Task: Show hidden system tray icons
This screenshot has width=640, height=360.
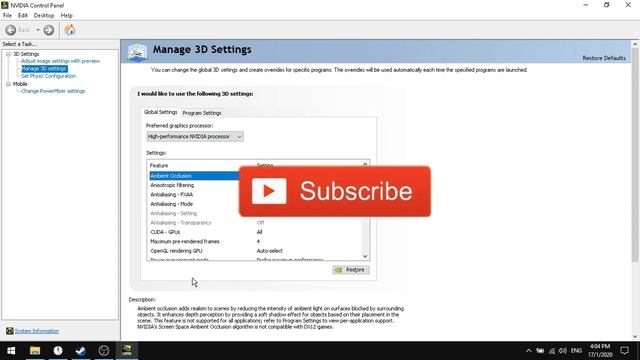Action: (x=529, y=351)
